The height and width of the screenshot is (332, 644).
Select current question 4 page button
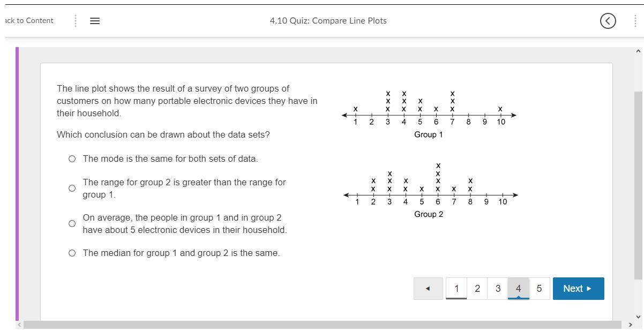coord(518,289)
